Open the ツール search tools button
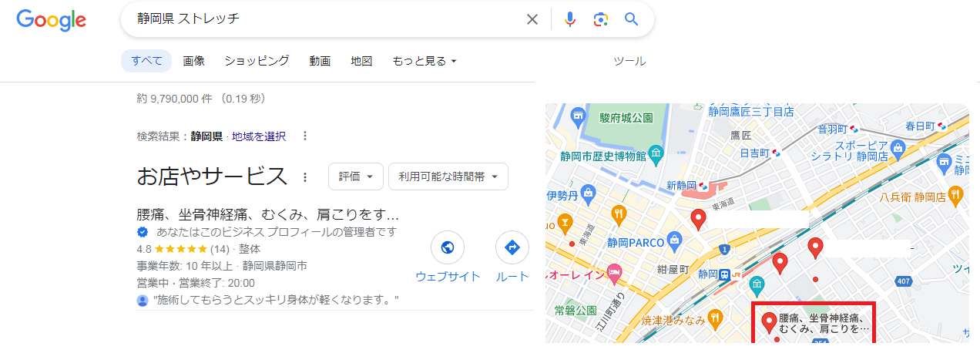Image resolution: width=980 pixels, height=353 pixels. pos(629,61)
